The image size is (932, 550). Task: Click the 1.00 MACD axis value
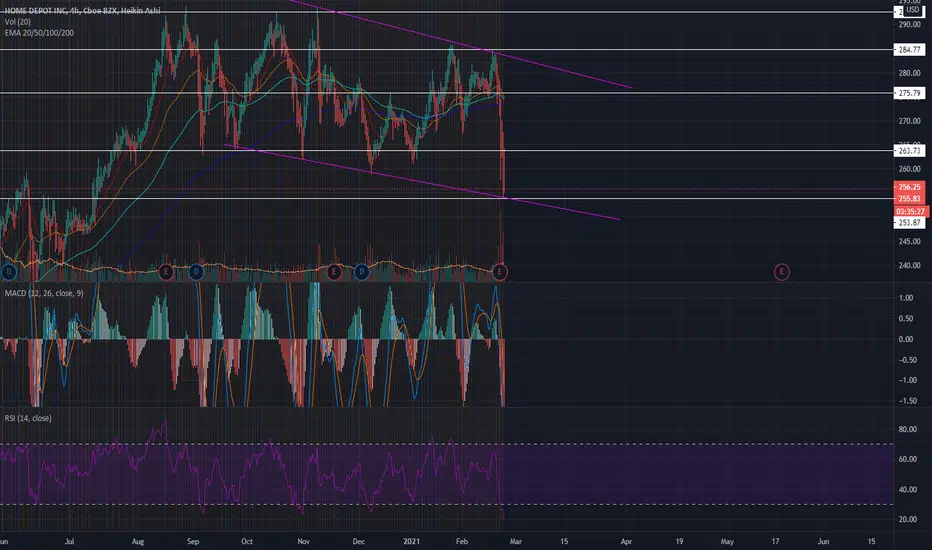click(906, 298)
